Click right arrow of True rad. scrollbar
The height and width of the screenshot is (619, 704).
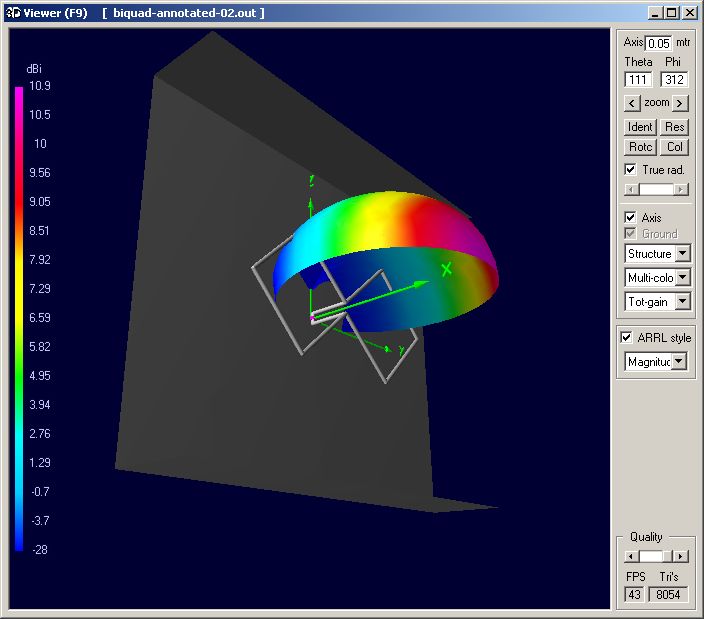pos(681,189)
